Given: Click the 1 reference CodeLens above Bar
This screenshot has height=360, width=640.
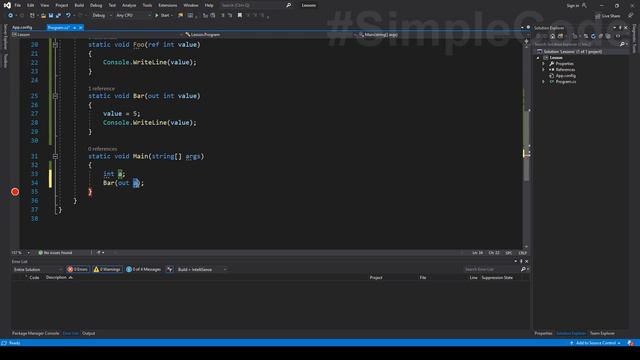Looking at the screenshot, I should click(102, 89).
